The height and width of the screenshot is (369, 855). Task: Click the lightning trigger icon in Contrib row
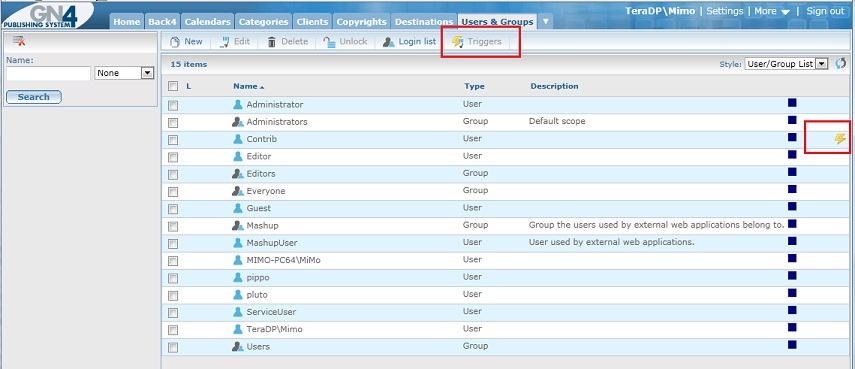840,138
